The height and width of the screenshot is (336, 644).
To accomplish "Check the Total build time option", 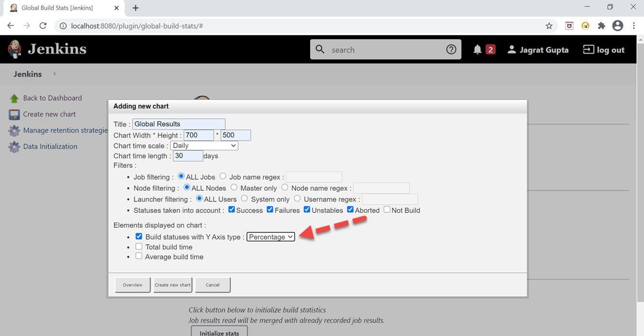I will 139,246.
